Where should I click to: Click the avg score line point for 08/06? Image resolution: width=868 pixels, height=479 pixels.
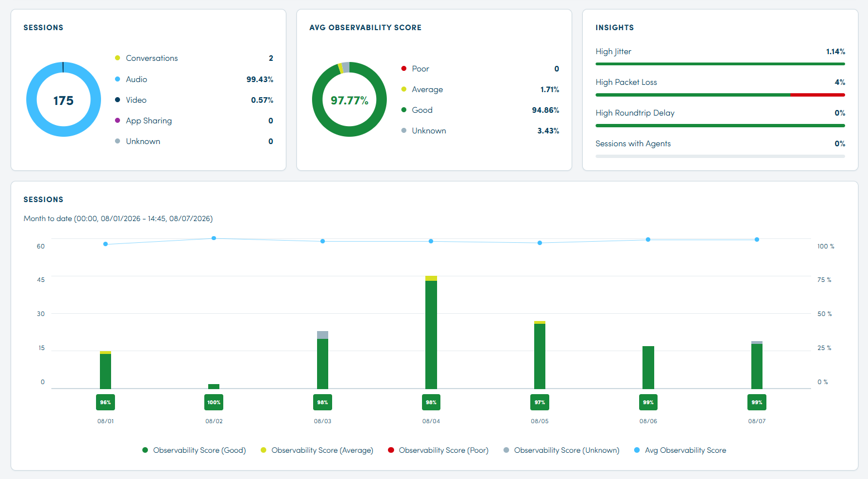648,239
